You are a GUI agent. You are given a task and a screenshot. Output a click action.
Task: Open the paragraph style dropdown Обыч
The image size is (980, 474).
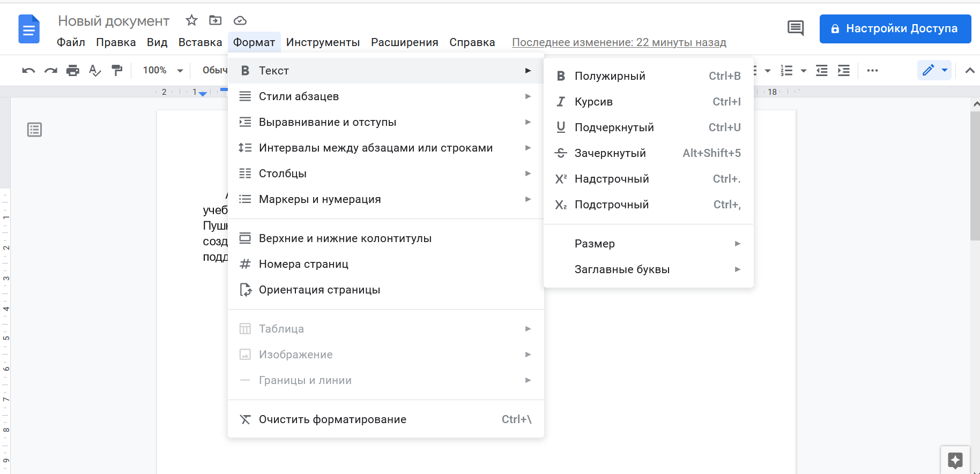click(x=214, y=70)
